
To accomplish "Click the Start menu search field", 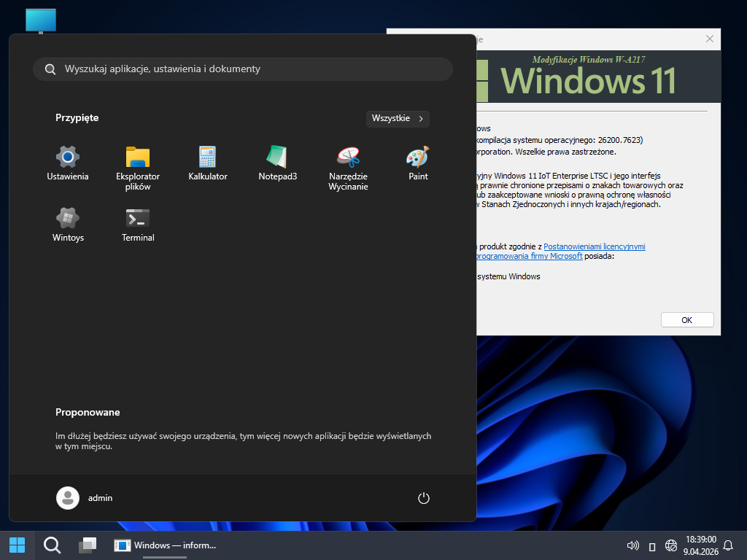I will (x=243, y=69).
